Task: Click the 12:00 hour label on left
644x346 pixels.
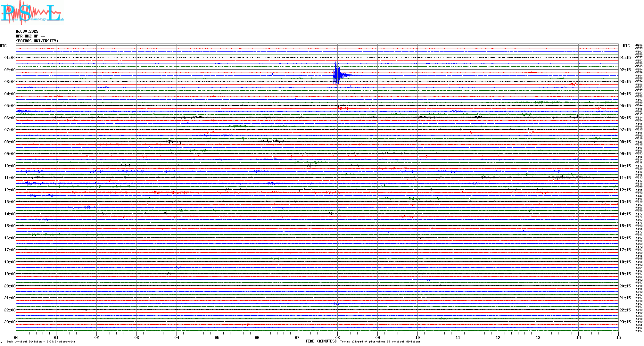Action: [x=10, y=190]
